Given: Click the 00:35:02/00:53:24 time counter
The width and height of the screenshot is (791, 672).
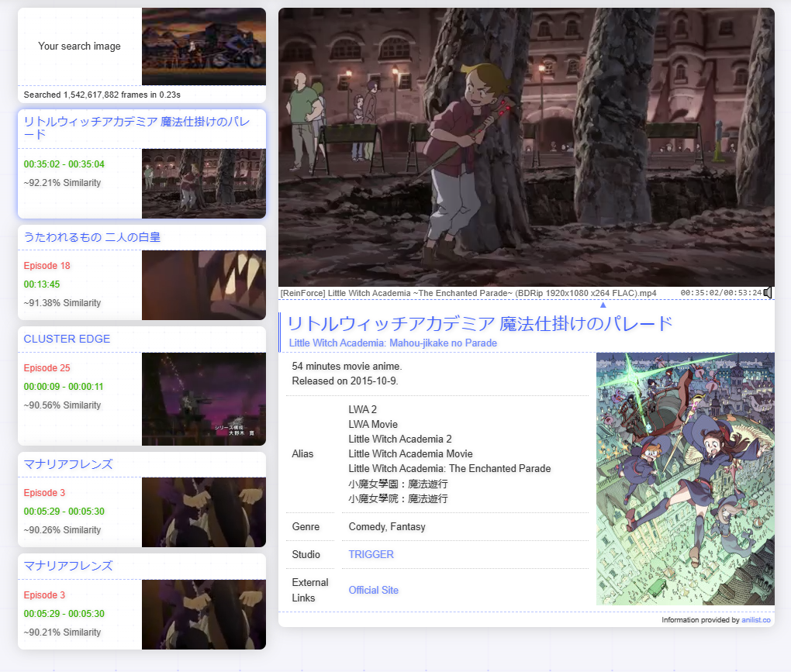Looking at the screenshot, I should pos(721,293).
